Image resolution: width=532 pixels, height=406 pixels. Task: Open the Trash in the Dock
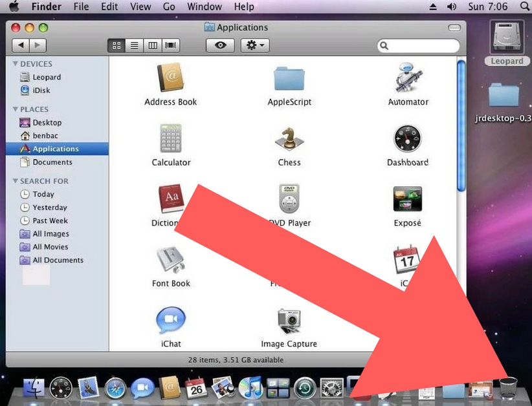pos(508,387)
